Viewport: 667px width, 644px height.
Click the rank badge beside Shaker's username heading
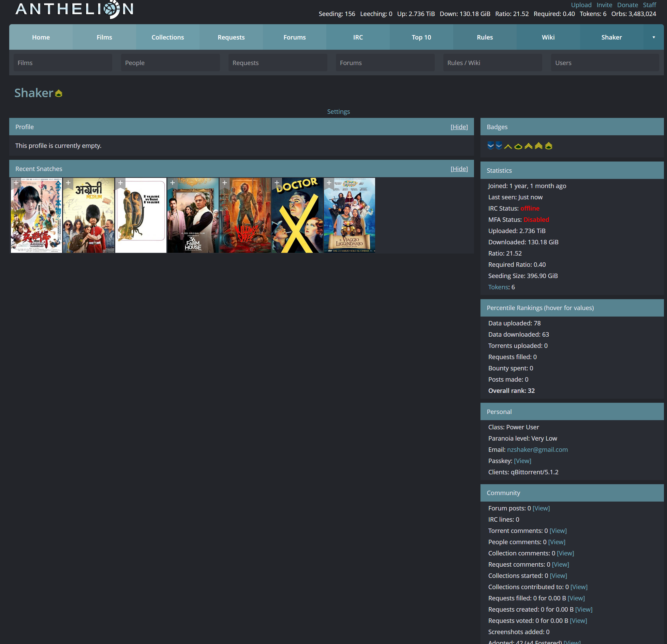click(x=59, y=93)
